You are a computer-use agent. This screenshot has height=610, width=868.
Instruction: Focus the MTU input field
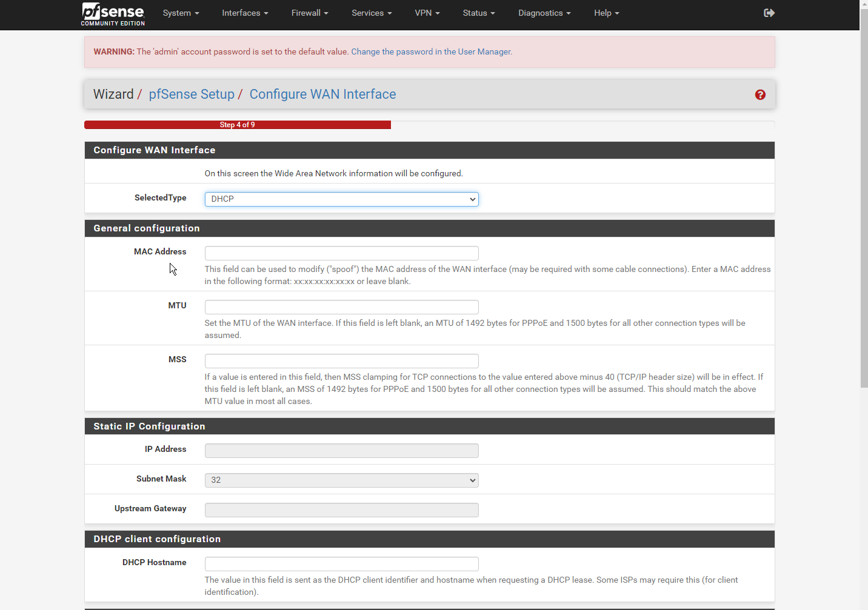pyautogui.click(x=342, y=307)
